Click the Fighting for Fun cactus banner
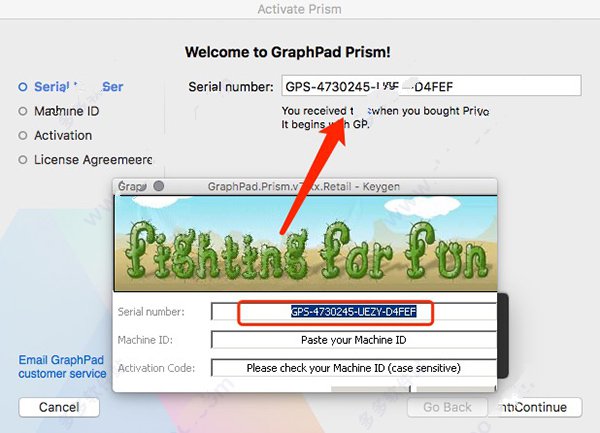 pyautogui.click(x=305, y=243)
